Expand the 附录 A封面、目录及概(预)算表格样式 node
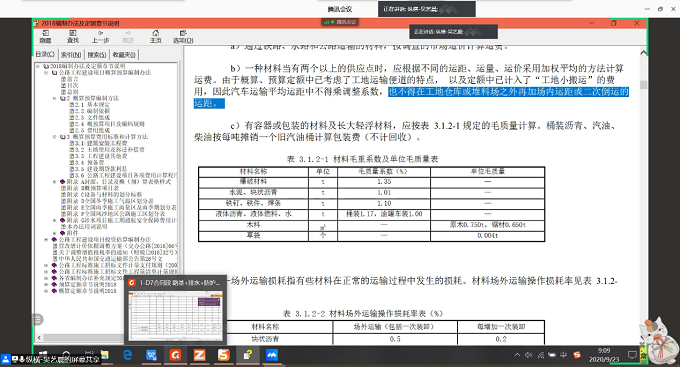680x367 pixels. [55, 182]
